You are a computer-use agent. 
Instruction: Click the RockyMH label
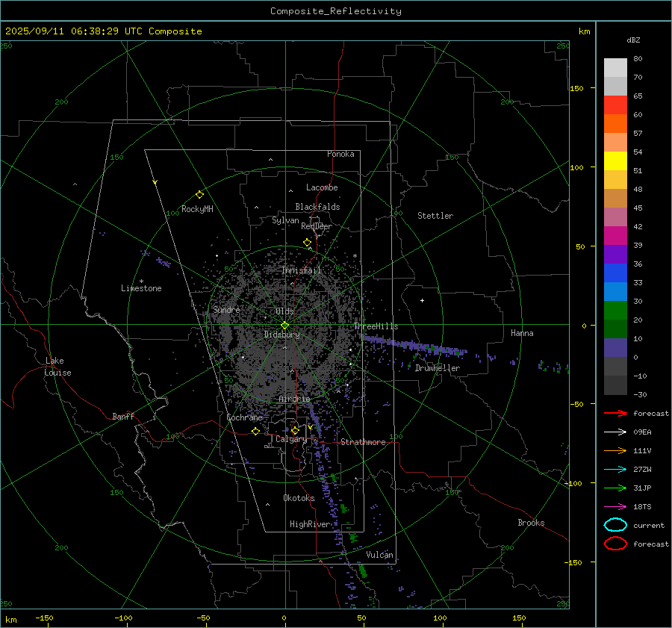coord(197,209)
